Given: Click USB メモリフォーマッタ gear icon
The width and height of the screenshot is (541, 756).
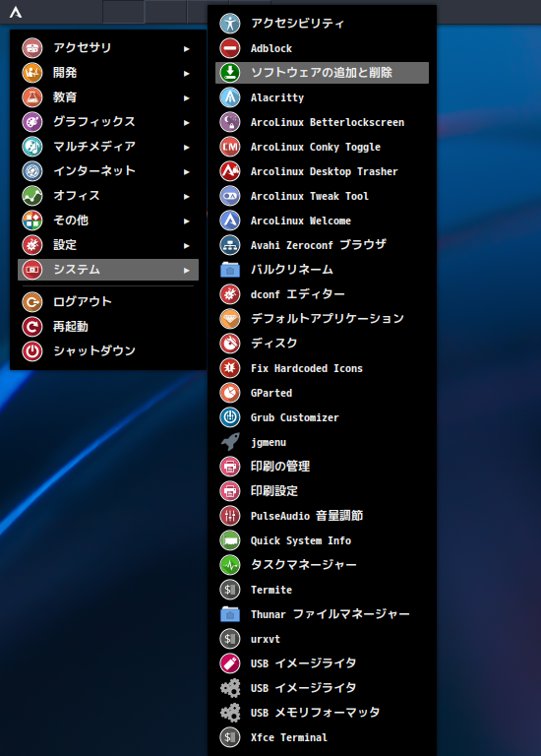Looking at the screenshot, I should click(230, 713).
